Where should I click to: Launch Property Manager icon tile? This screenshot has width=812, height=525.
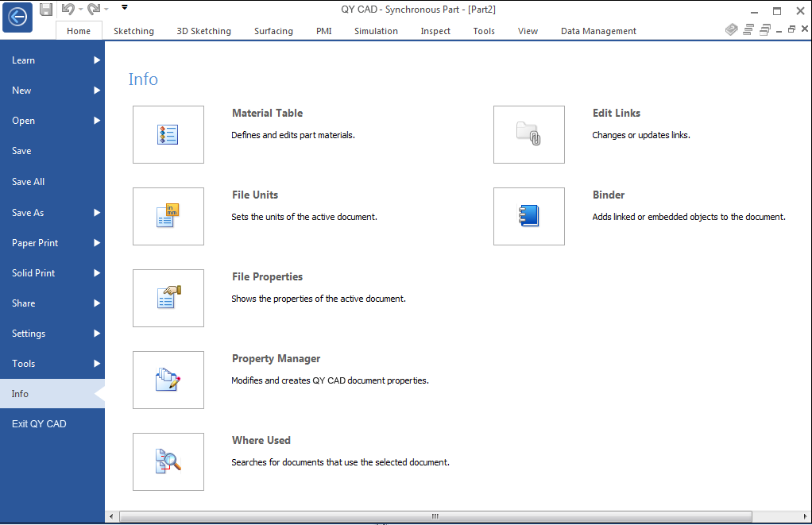(x=168, y=380)
